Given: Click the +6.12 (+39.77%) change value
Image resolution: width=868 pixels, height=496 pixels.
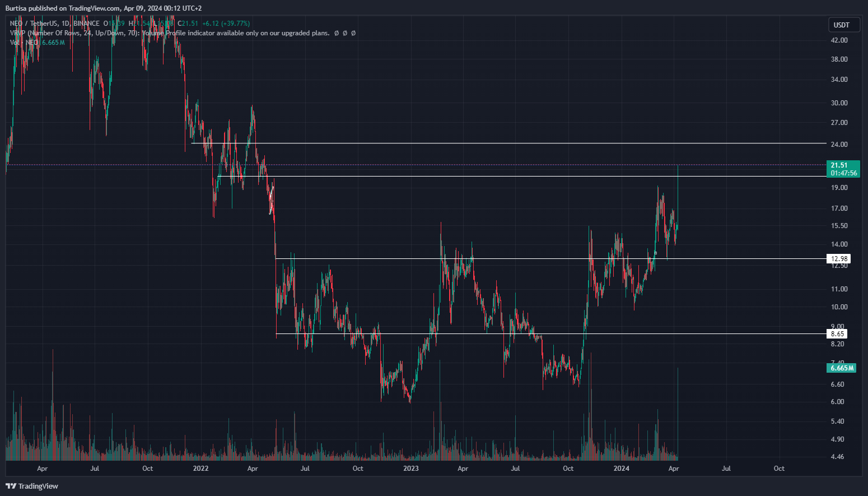Looking at the screenshot, I should click(x=226, y=24).
